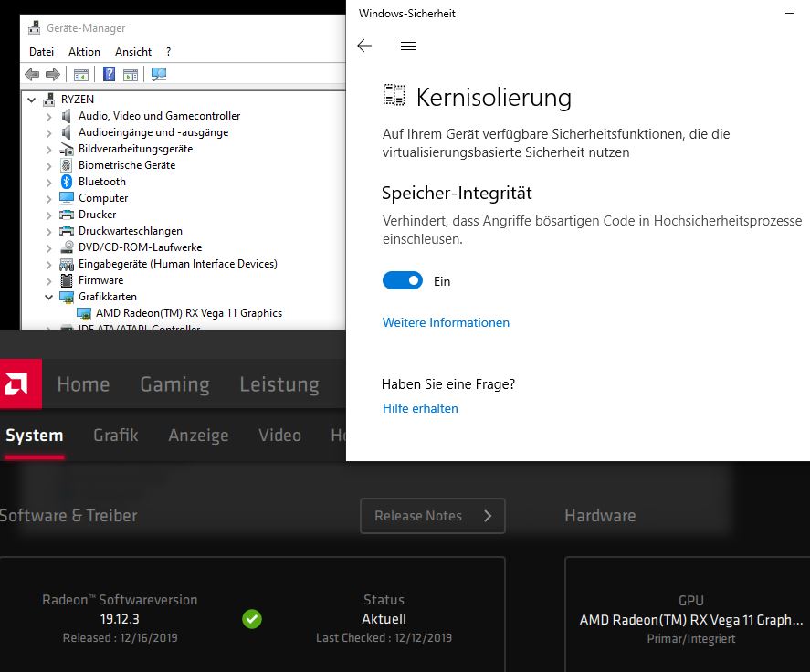Click the Bildverarbeitungsgeräte camera icon
The height and width of the screenshot is (672, 810).
(x=67, y=149)
